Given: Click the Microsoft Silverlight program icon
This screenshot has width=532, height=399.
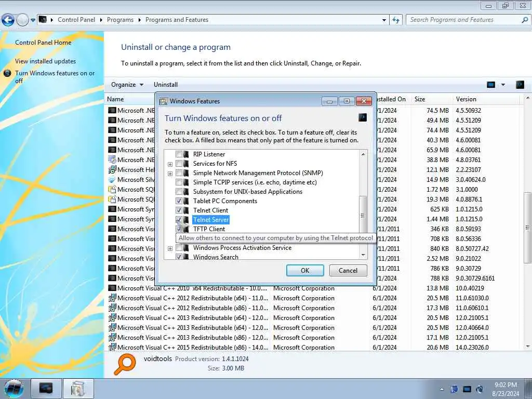Looking at the screenshot, I should [112, 179].
